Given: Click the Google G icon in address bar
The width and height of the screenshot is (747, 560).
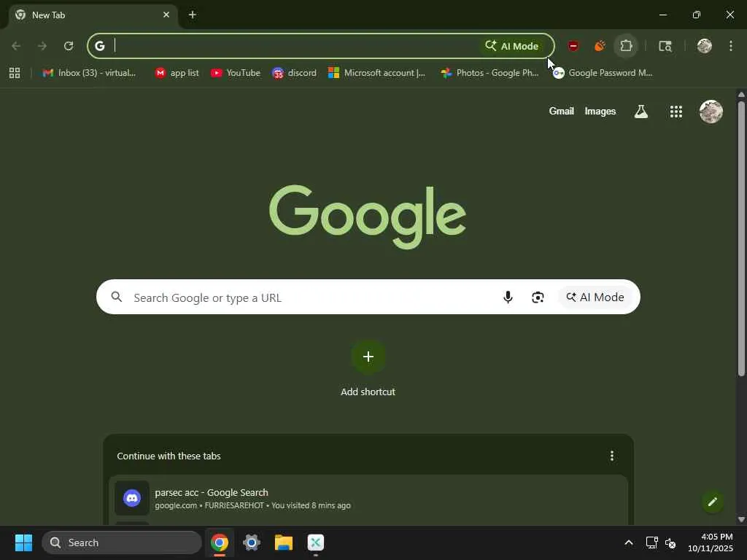Looking at the screenshot, I should [x=99, y=46].
